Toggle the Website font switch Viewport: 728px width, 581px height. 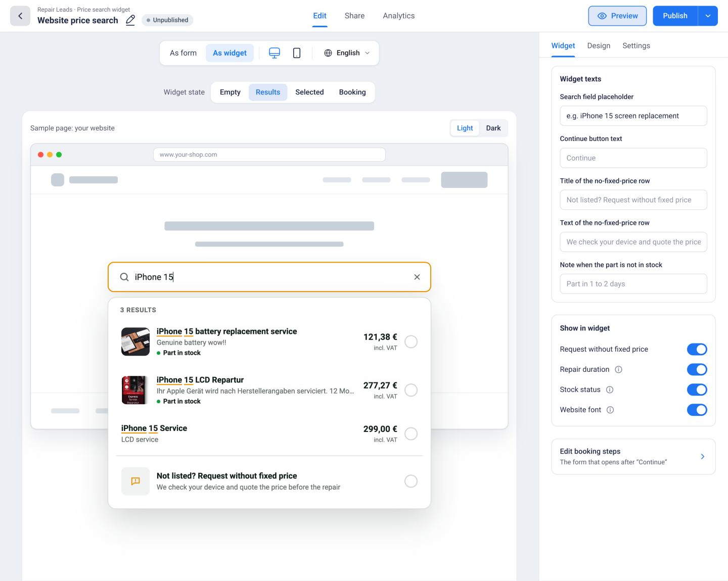pos(697,410)
